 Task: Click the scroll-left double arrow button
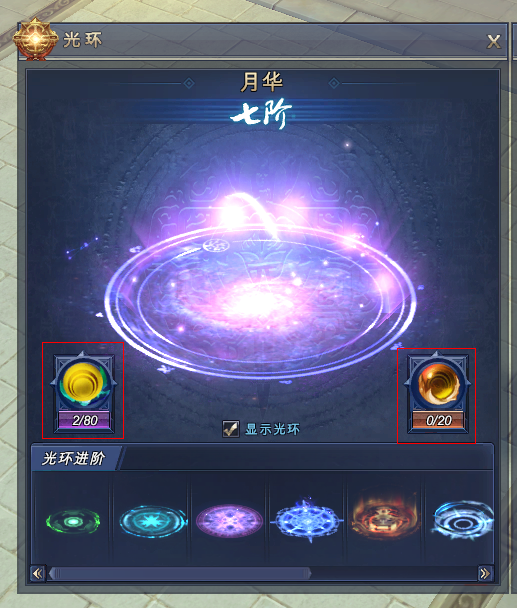coord(38,573)
